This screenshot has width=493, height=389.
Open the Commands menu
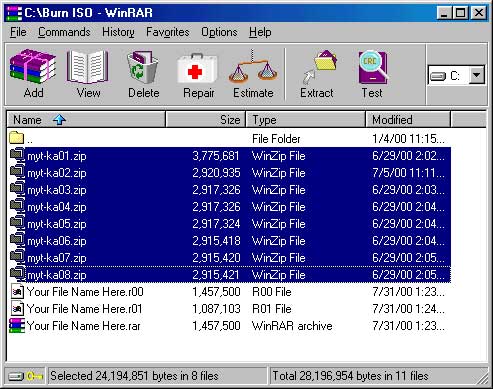click(x=64, y=32)
